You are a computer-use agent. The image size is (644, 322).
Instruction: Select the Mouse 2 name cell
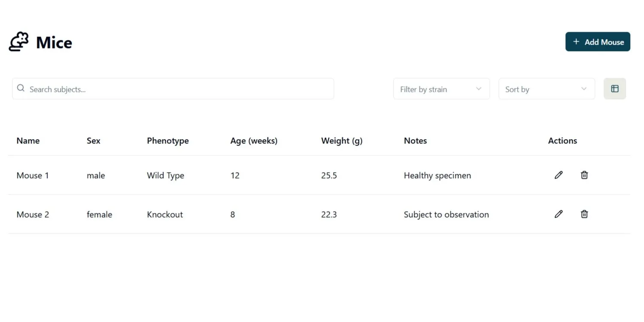[33, 215]
